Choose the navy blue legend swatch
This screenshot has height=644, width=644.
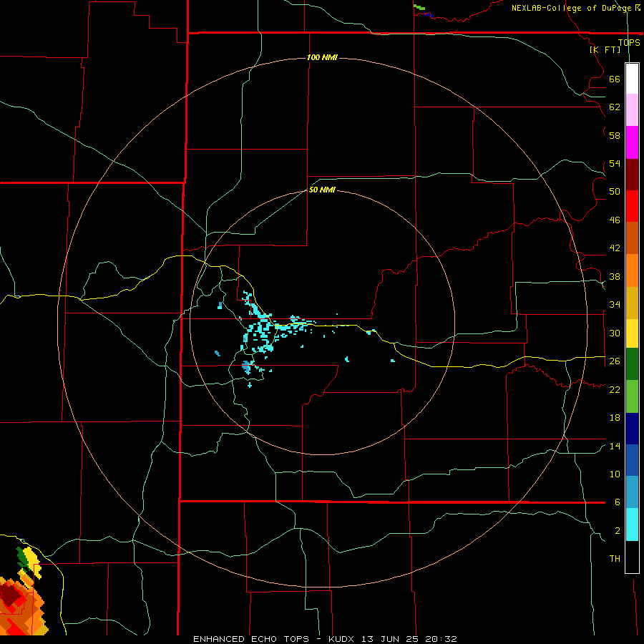point(632,429)
